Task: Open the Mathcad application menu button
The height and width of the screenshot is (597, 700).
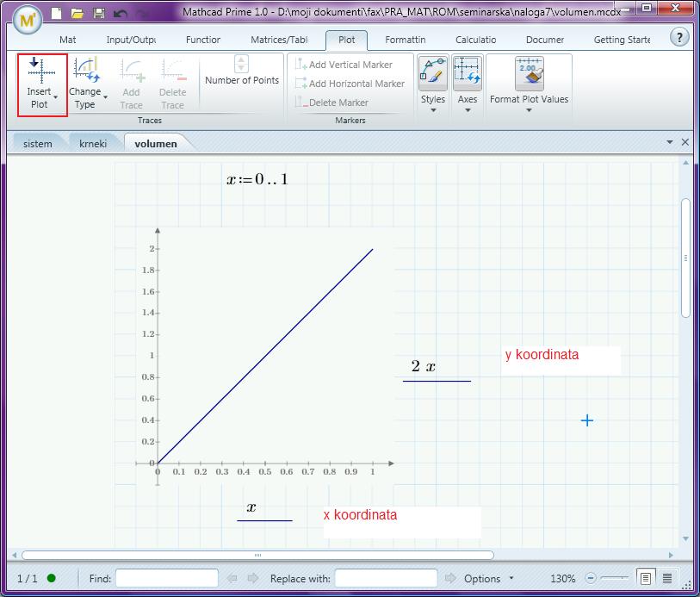Action: [27, 17]
